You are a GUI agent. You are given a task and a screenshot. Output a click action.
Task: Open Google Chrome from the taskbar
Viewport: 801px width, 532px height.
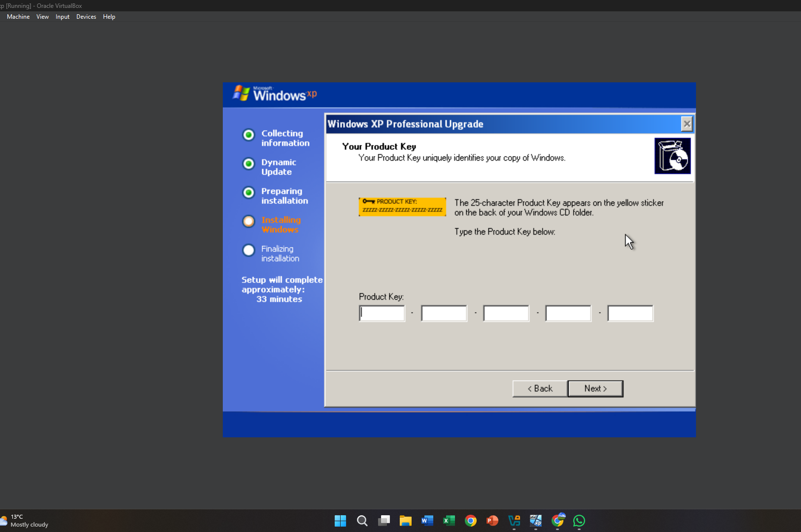point(471,521)
